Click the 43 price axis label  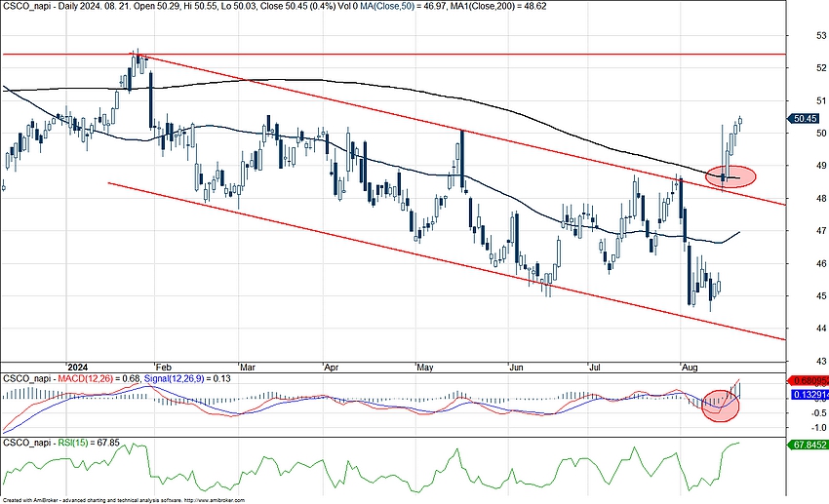tap(821, 362)
